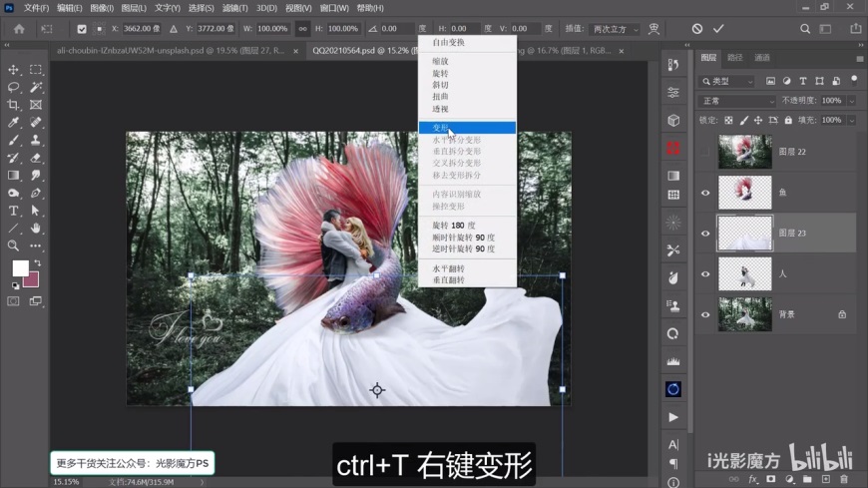
Task: Toggle warp mode icon in options bar
Action: (653, 29)
